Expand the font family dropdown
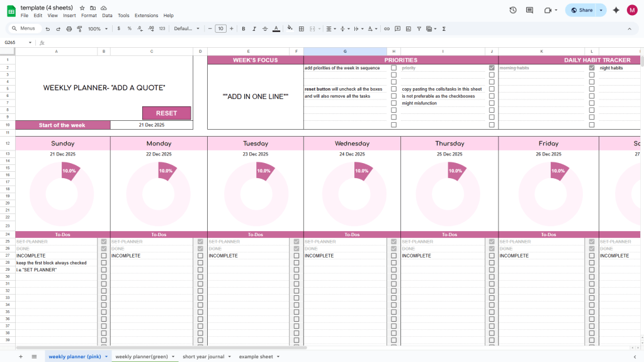Screen dimensions: 644x362 coord(187,29)
